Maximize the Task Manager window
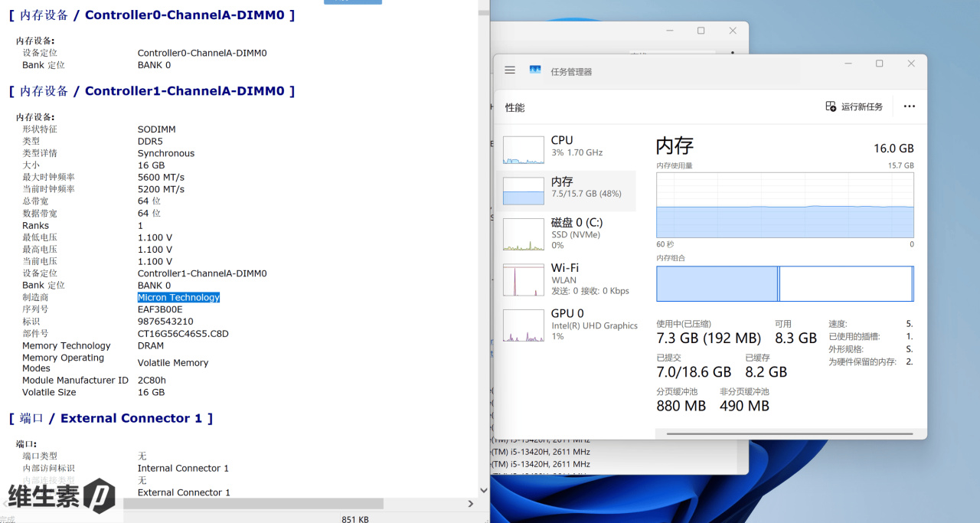Screen dimensions: 980x523 click(x=879, y=64)
